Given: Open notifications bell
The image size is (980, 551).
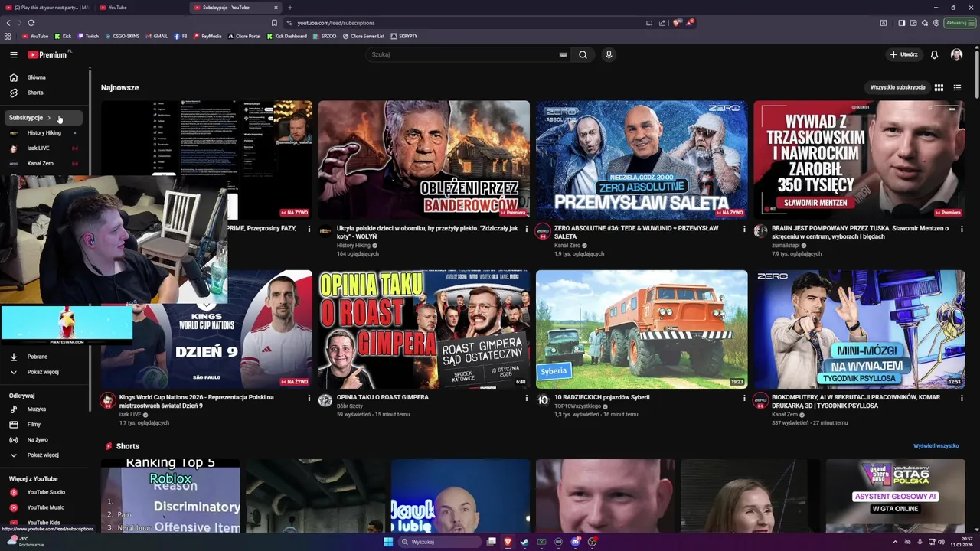Looking at the screenshot, I should [x=934, y=55].
